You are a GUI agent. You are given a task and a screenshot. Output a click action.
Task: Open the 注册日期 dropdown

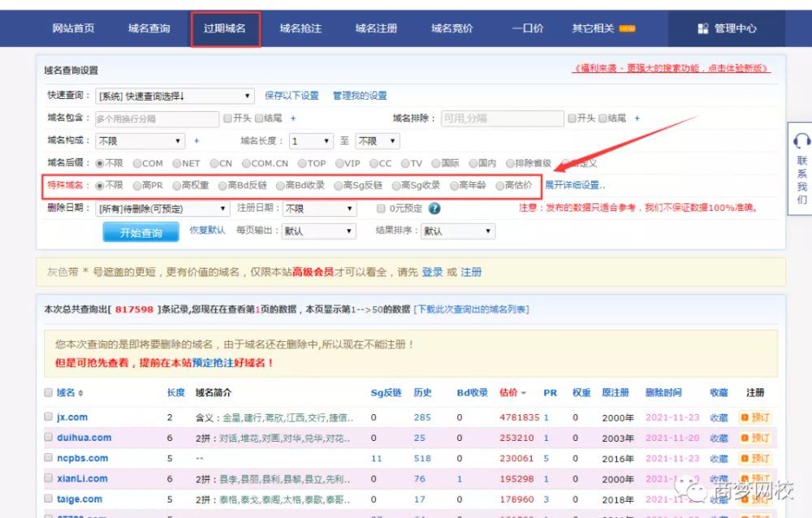click(x=319, y=209)
